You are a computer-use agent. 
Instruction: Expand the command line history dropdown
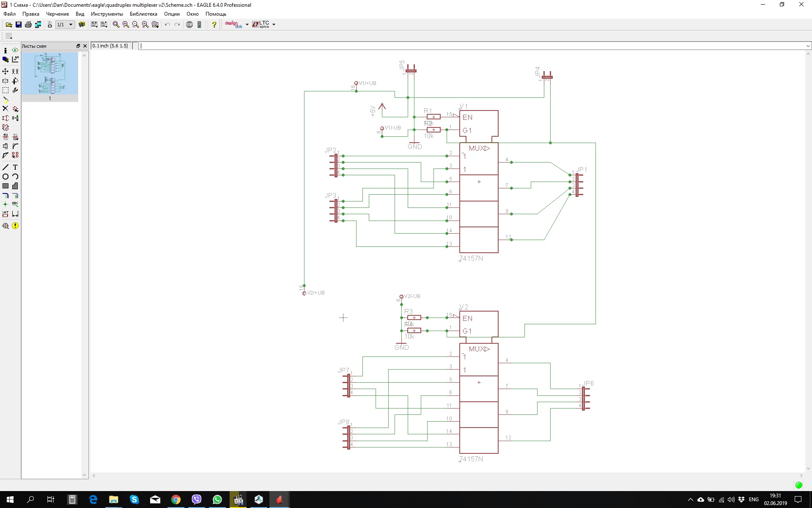coord(808,46)
